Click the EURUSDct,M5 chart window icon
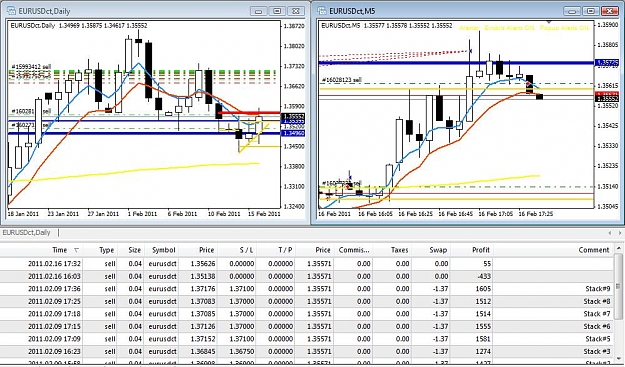This screenshot has width=625, height=367. (322, 11)
